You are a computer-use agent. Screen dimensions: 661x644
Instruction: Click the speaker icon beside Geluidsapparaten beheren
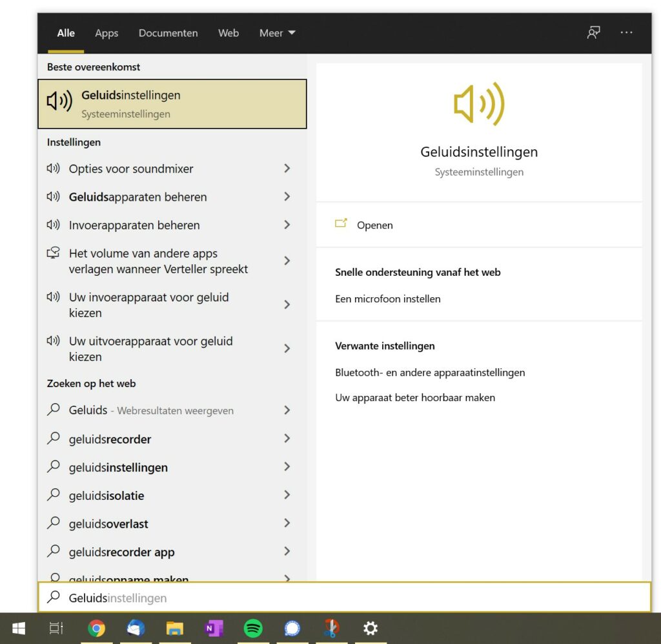pos(53,196)
